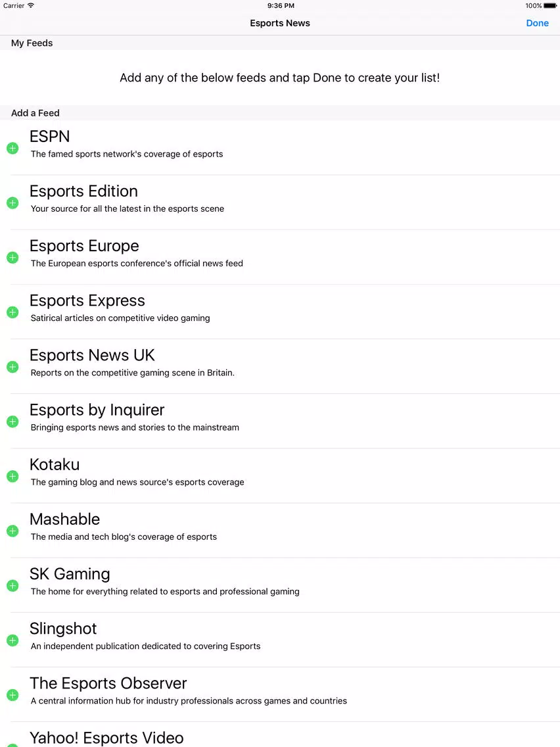Tap the Kotaku feed title
This screenshot has height=747, width=560.
[55, 464]
